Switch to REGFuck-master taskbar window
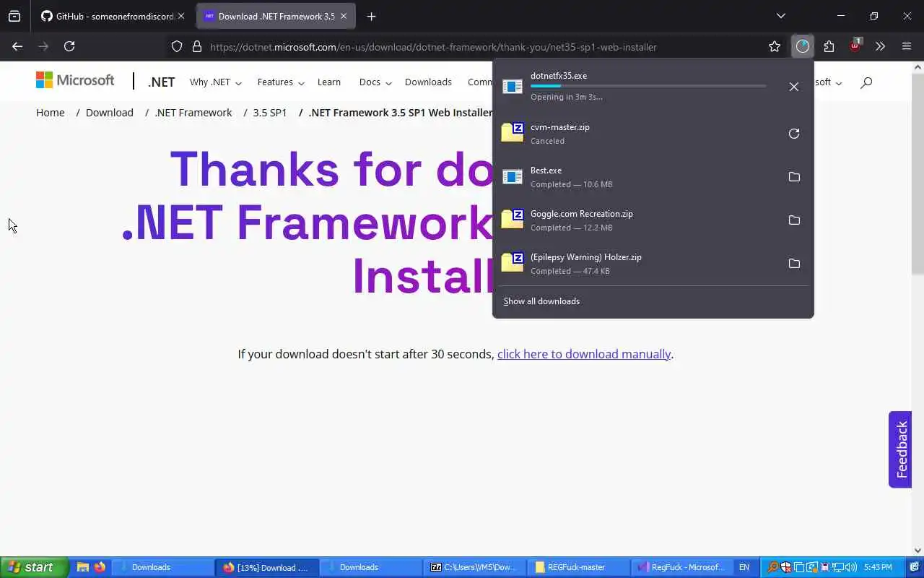Screen dimensions: 924x578 [580, 567]
